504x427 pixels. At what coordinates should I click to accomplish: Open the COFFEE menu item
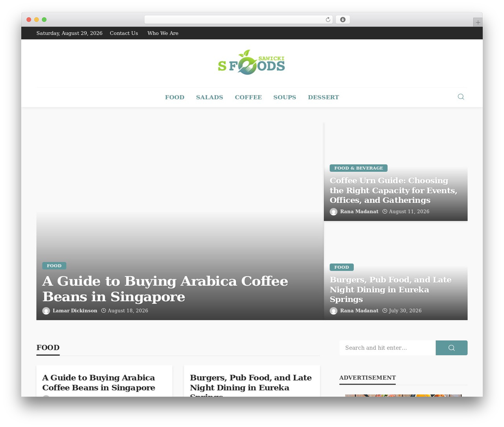pos(248,97)
